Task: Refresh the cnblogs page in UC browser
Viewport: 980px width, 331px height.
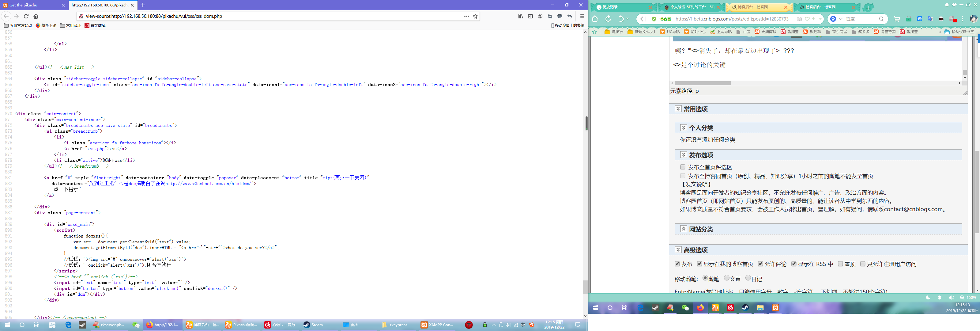Action: (x=608, y=19)
